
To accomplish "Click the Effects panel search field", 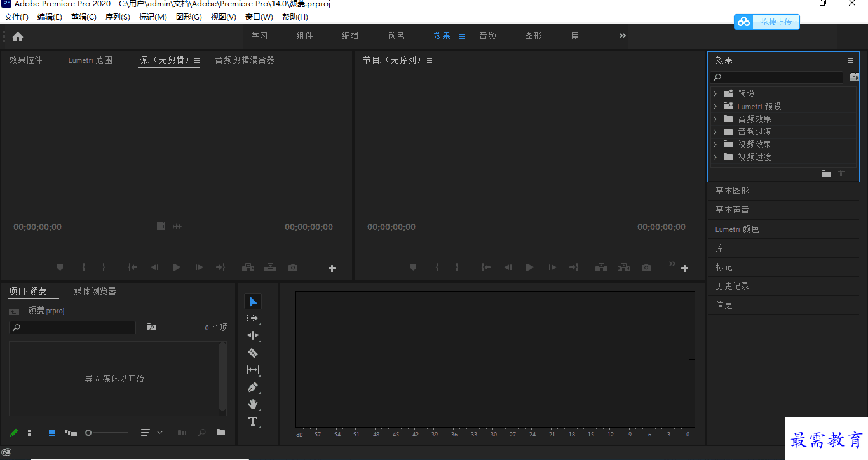I will [776, 78].
